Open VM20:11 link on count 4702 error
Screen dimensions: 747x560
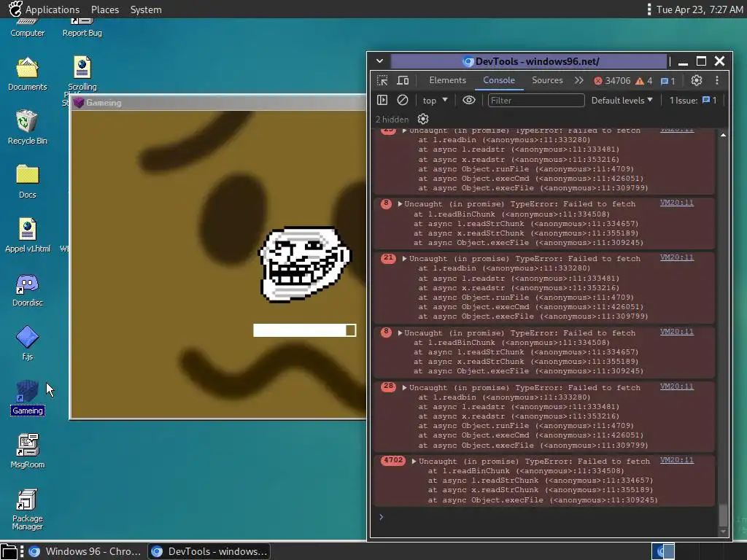[x=676, y=460]
